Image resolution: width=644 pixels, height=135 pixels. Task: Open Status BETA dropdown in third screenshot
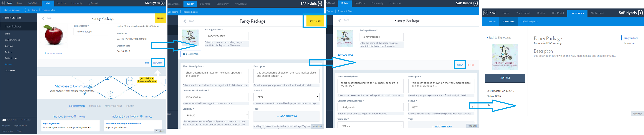tap(441, 107)
